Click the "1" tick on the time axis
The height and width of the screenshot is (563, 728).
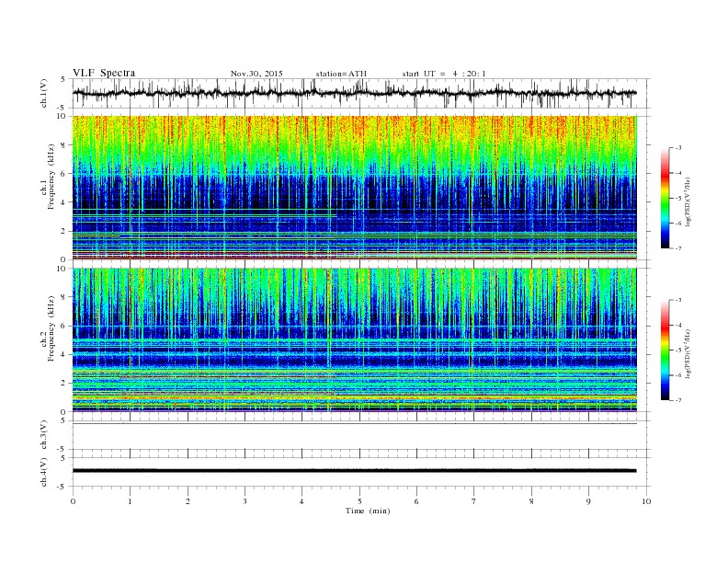pos(130,501)
